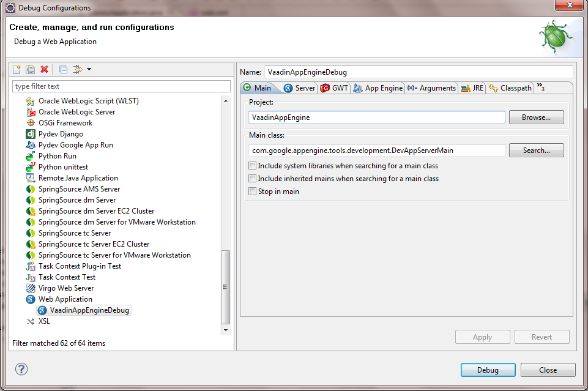Select Pydev Django configuration type
Image resolution: width=588 pixels, height=391 pixels.
coord(61,134)
